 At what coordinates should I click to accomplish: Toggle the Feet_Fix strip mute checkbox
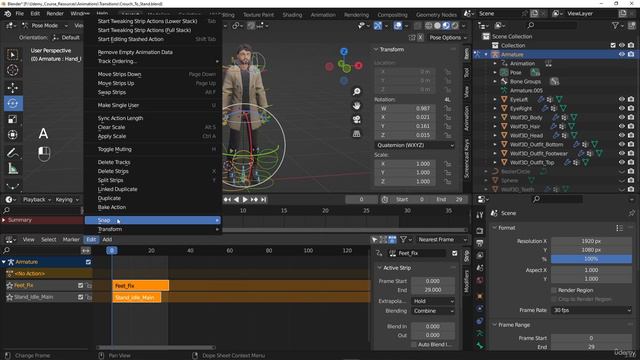[455, 253]
